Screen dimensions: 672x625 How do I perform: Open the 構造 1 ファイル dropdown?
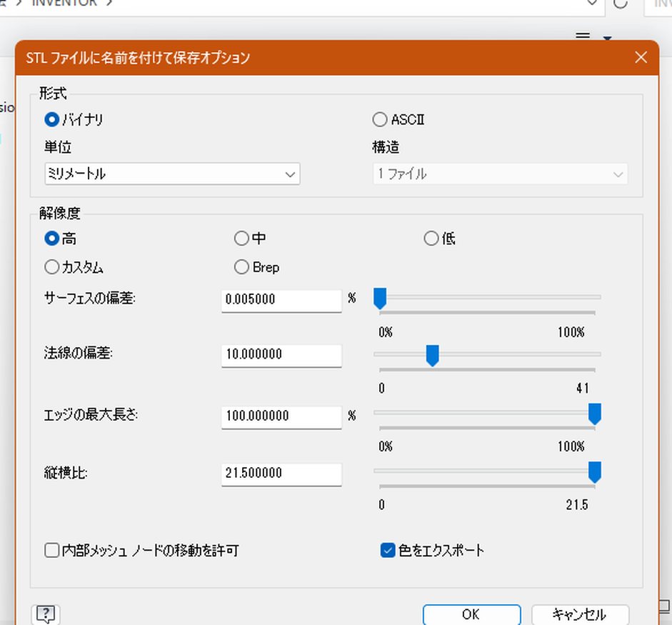[500, 174]
